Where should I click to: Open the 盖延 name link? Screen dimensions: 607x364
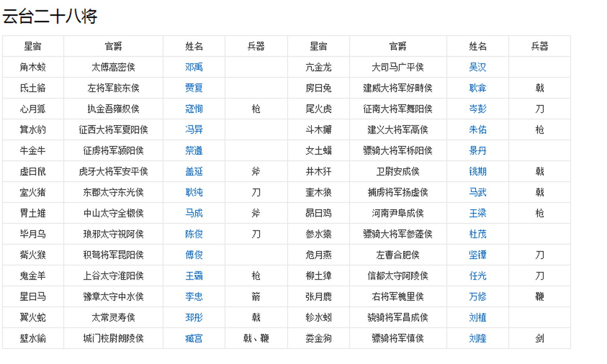pyautogui.click(x=194, y=171)
